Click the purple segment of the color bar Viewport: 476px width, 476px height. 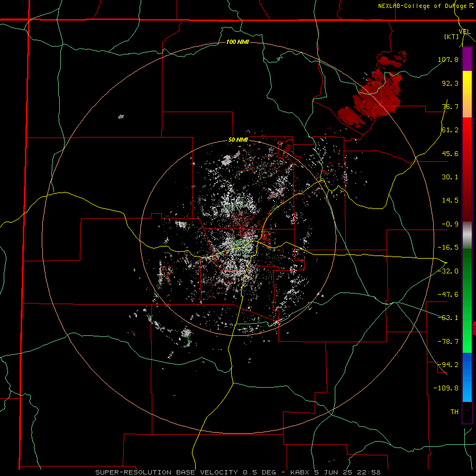pyautogui.click(x=467, y=59)
